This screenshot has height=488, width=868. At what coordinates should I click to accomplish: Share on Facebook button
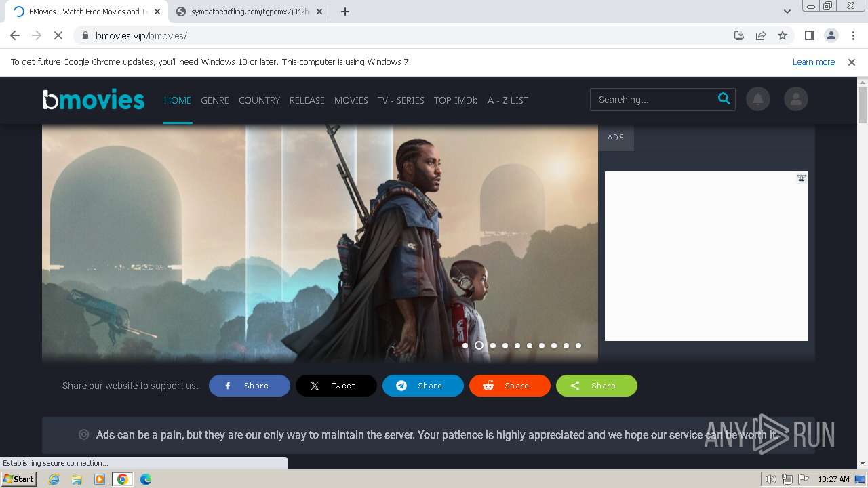(250, 386)
